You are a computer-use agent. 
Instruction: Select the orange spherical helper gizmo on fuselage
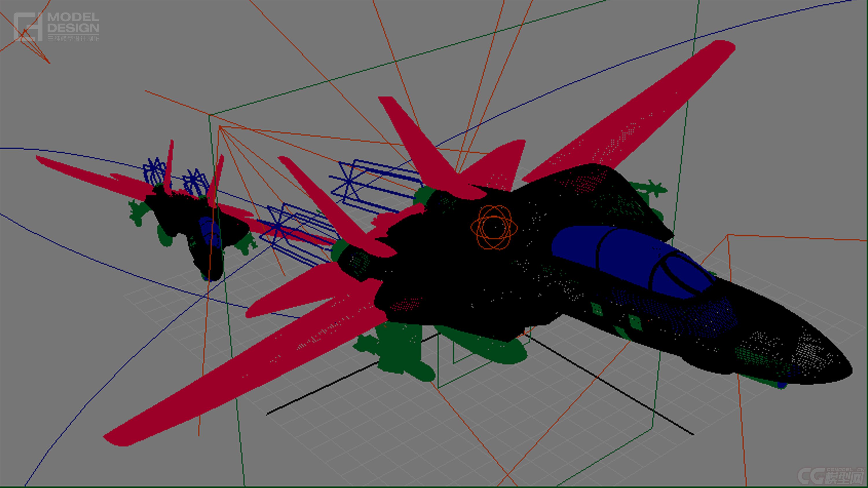[494, 228]
